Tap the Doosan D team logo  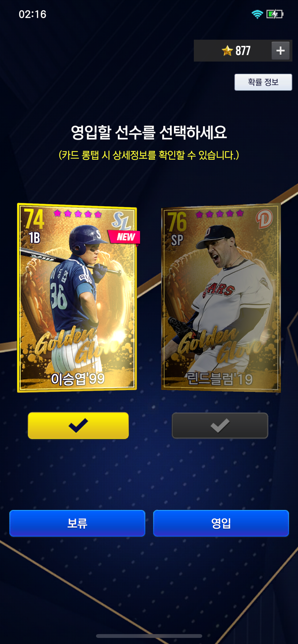coord(264,219)
